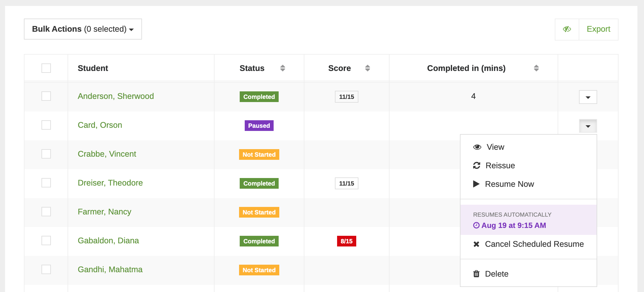Viewport: 644px width, 292px height.
Task: Open student Crabbe, Vincent link
Action: (107, 154)
